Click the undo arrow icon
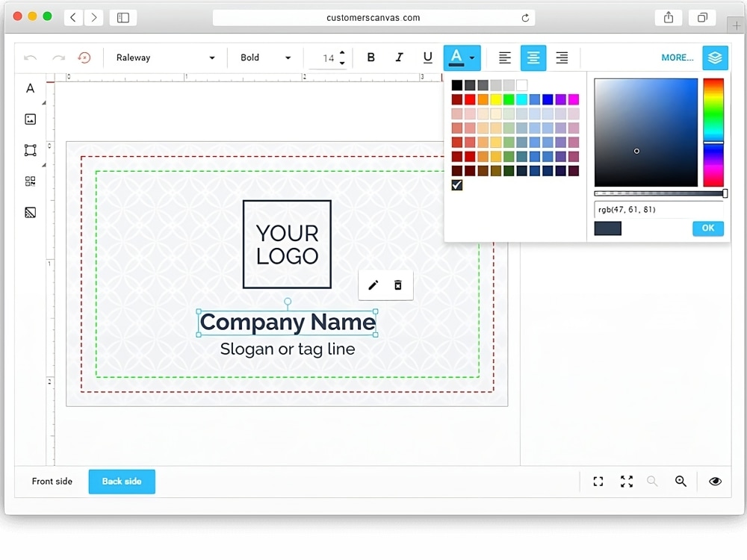747x560 pixels. click(x=30, y=57)
